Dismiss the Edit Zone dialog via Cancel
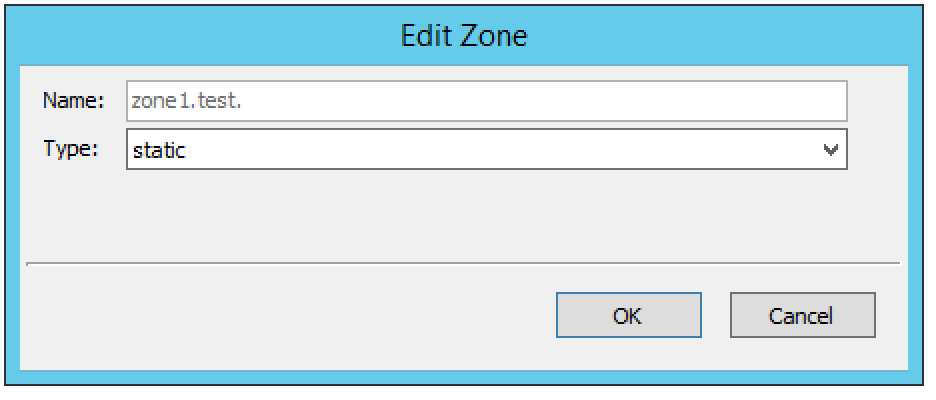 802,316
